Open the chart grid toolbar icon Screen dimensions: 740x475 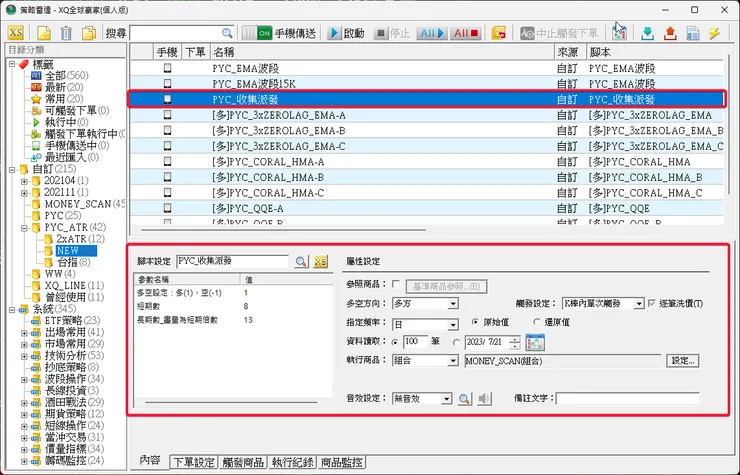click(x=619, y=33)
